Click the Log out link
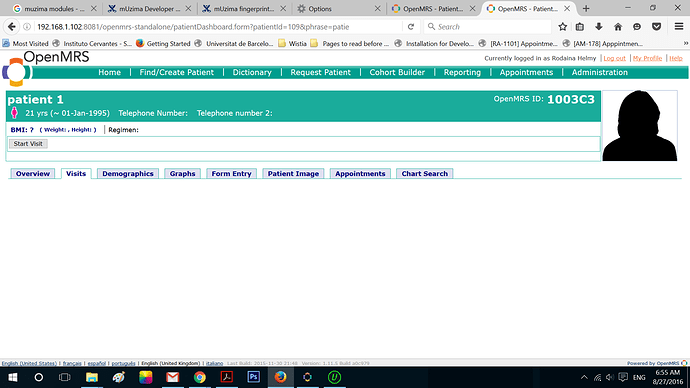The width and height of the screenshot is (690, 388). 614,58
